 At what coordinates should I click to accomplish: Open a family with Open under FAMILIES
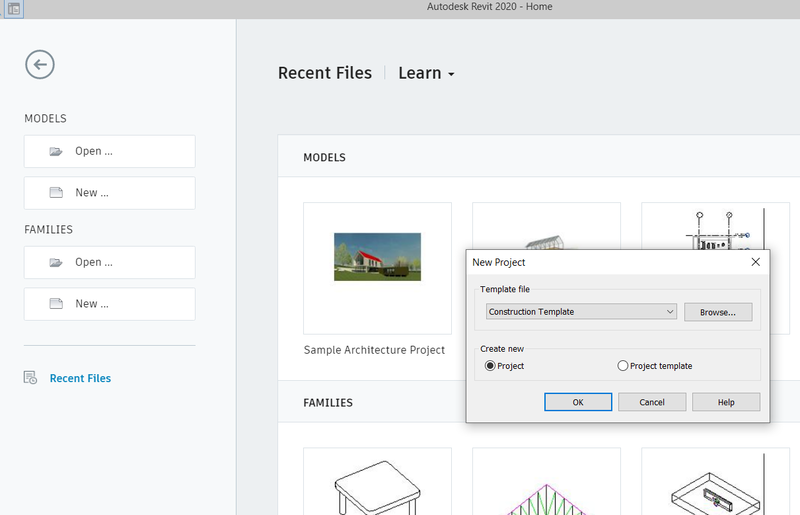110,262
